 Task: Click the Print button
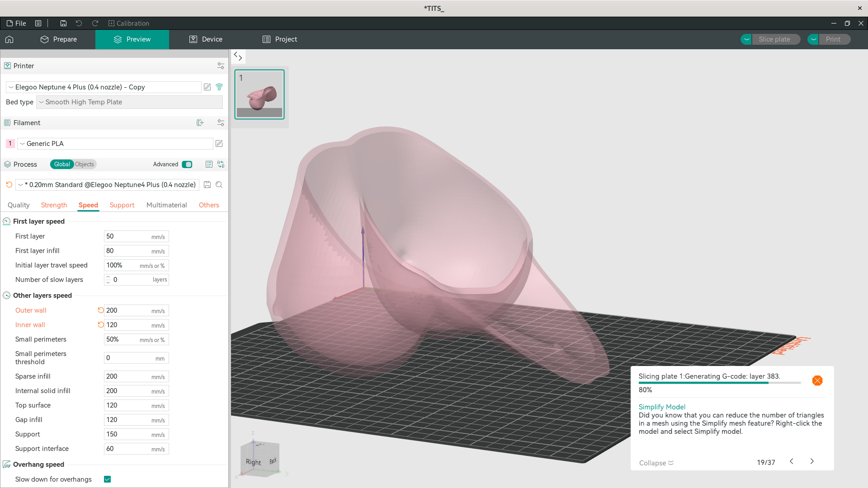(835, 39)
